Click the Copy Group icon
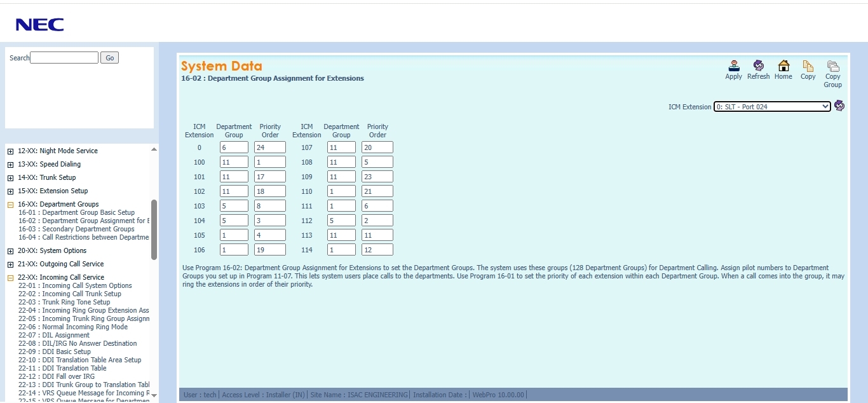The height and width of the screenshot is (403, 868). click(x=832, y=66)
